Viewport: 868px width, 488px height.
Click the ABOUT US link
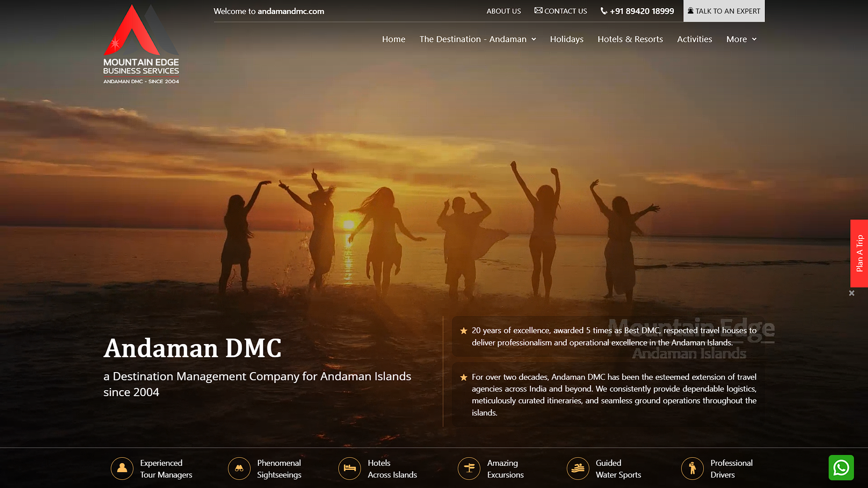[503, 10]
